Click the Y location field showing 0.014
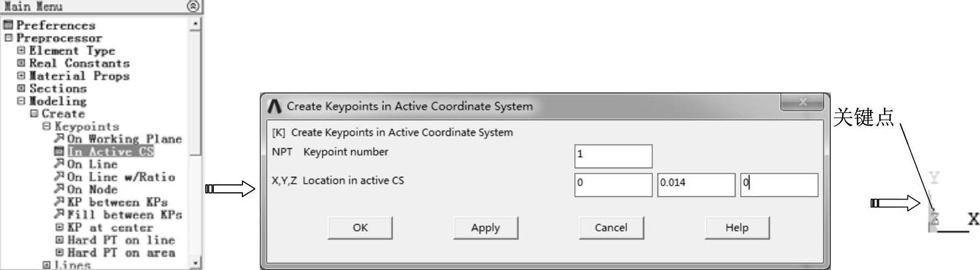The image size is (980, 270). [696, 185]
